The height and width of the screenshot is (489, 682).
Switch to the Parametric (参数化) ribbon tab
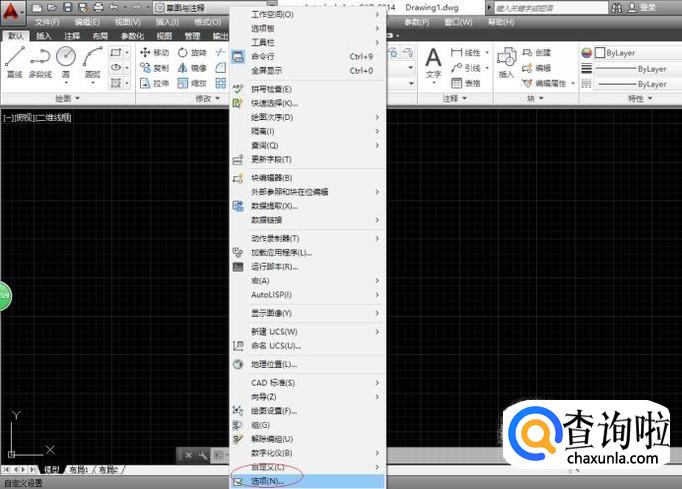click(x=132, y=36)
